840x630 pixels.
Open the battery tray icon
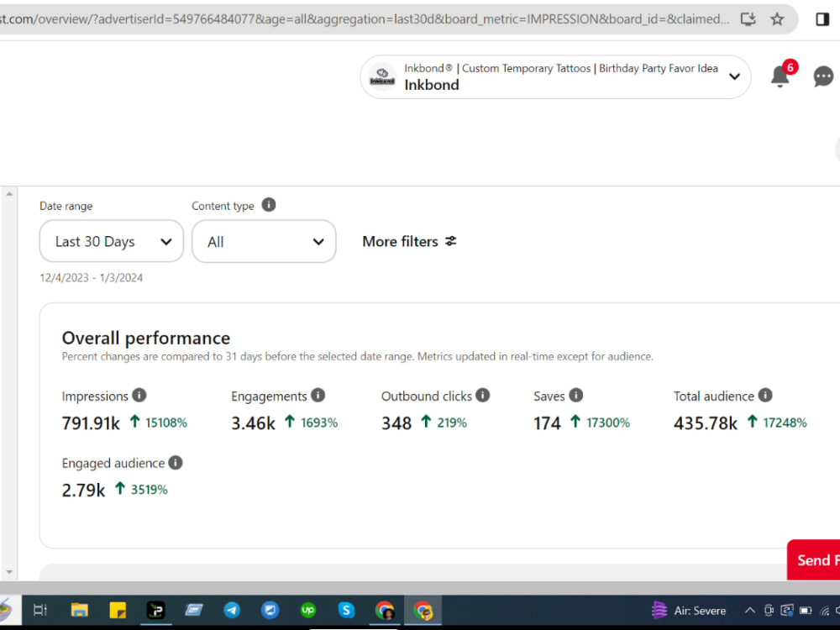click(806, 610)
